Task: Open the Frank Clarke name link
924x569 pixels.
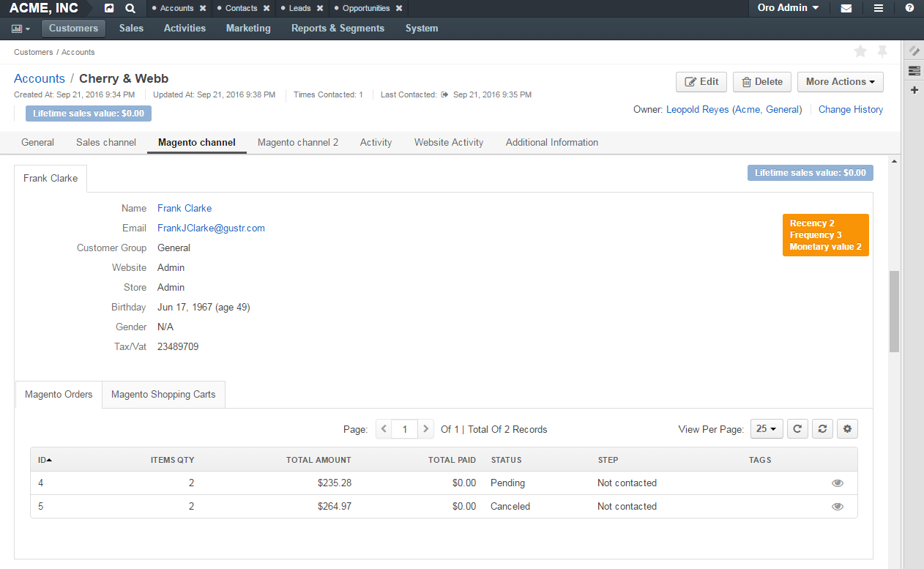Action: tap(185, 208)
